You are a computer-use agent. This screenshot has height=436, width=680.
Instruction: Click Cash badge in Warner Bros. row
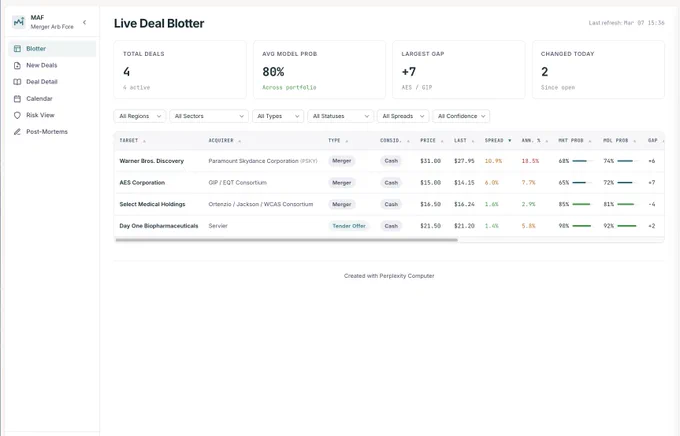391,161
